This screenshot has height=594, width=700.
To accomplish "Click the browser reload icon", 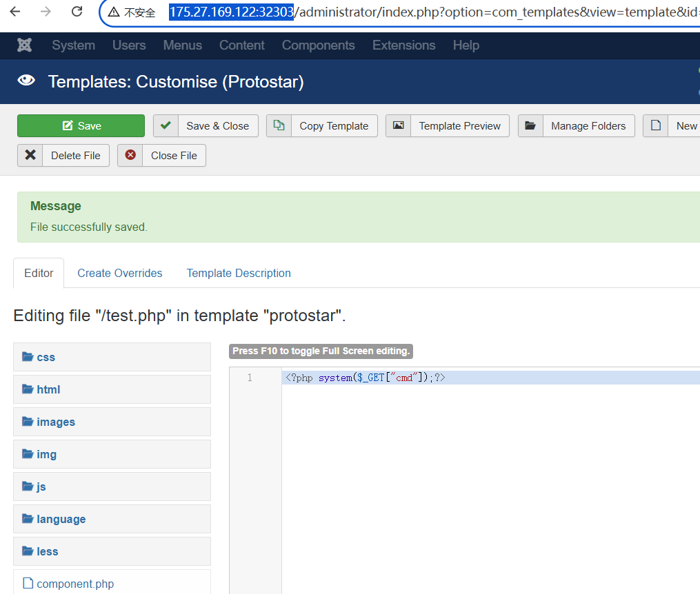I will click(x=77, y=12).
